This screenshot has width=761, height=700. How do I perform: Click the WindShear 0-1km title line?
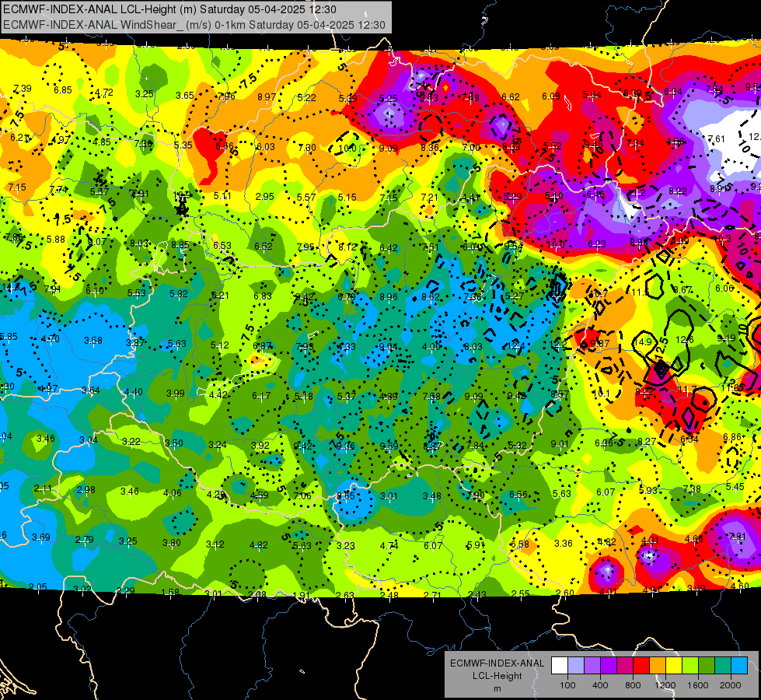tap(194, 25)
